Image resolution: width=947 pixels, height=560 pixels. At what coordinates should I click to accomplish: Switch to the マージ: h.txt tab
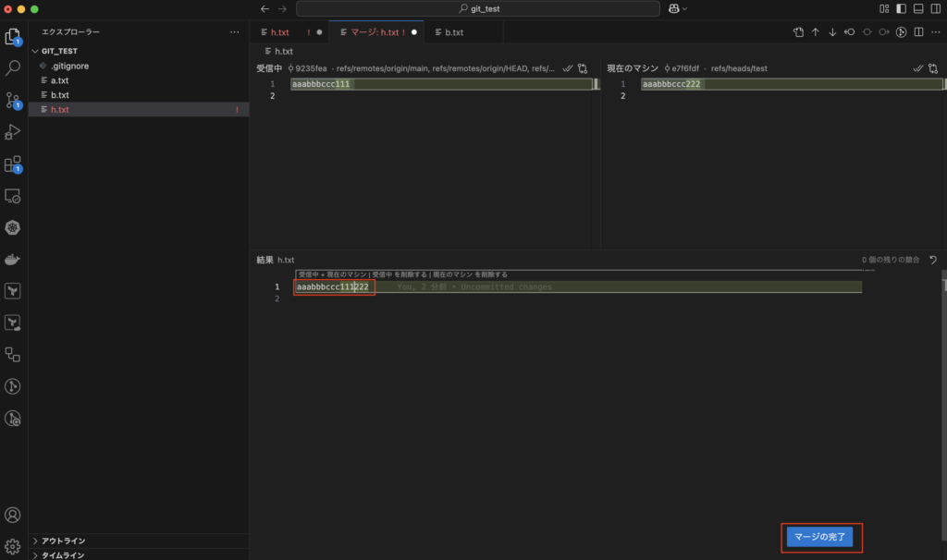[377, 32]
